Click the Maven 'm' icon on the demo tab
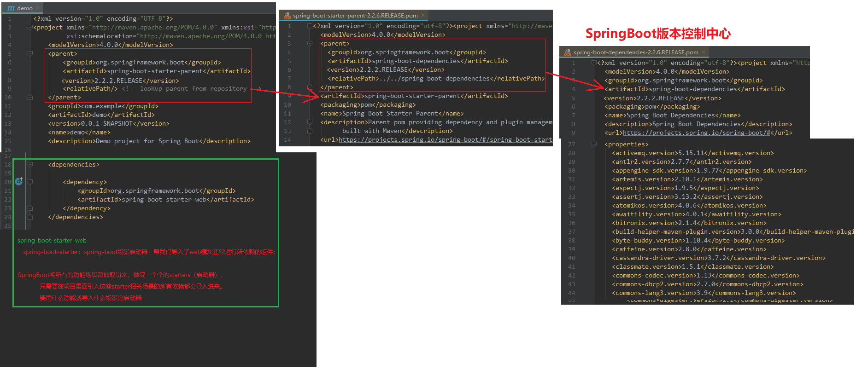Viewport: 868px width, 370px height. 11,8
